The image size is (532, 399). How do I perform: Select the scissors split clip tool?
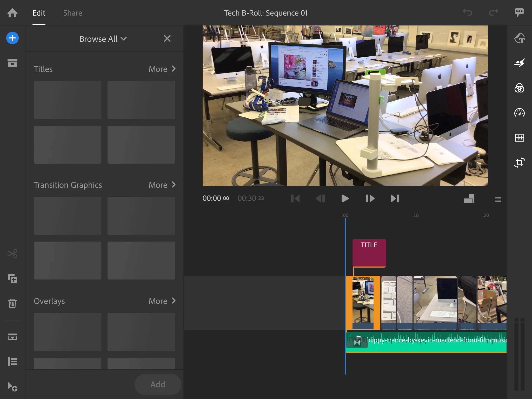pos(12,254)
